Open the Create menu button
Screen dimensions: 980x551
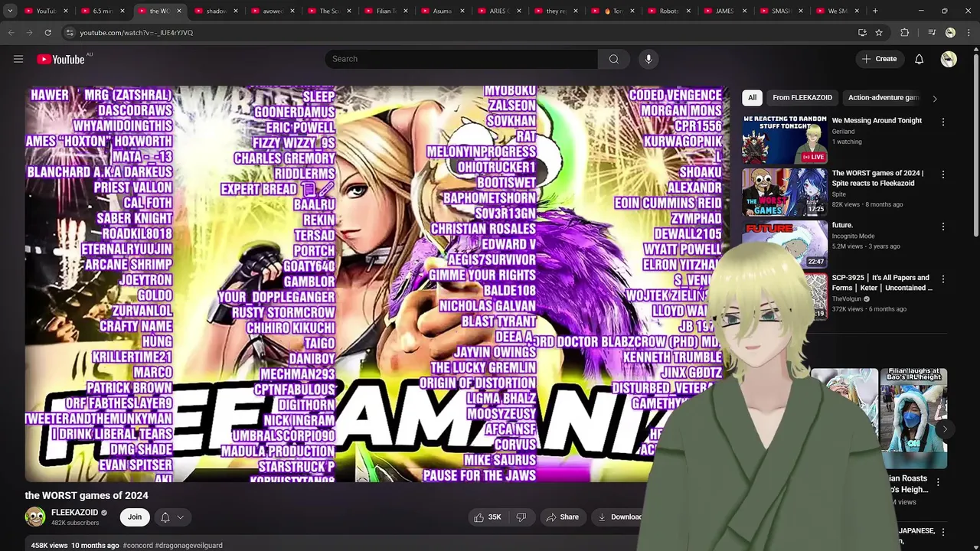coord(879,59)
